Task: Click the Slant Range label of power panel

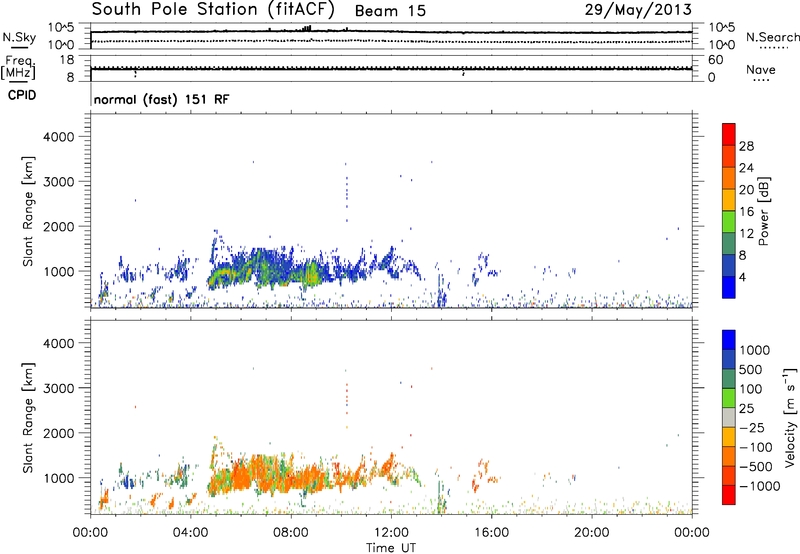Action: (28, 211)
